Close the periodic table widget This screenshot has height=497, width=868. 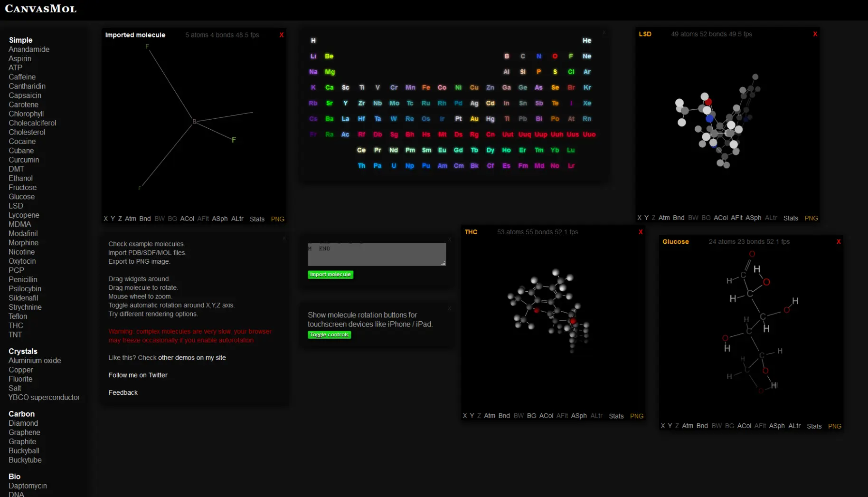[x=604, y=33]
